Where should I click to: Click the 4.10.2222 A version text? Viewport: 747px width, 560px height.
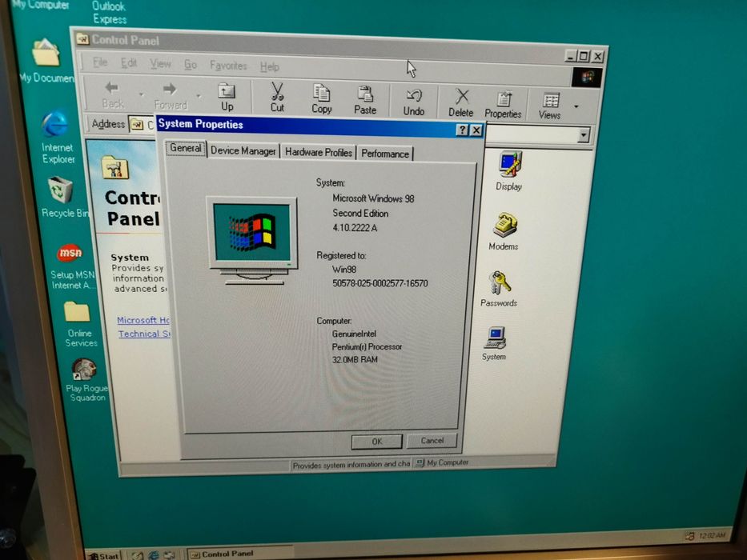(x=355, y=228)
